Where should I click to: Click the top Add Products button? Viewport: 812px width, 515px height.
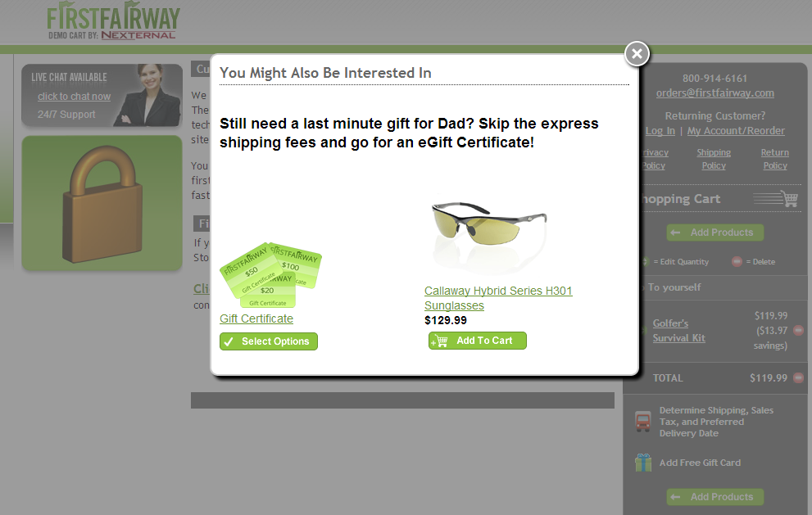(714, 233)
